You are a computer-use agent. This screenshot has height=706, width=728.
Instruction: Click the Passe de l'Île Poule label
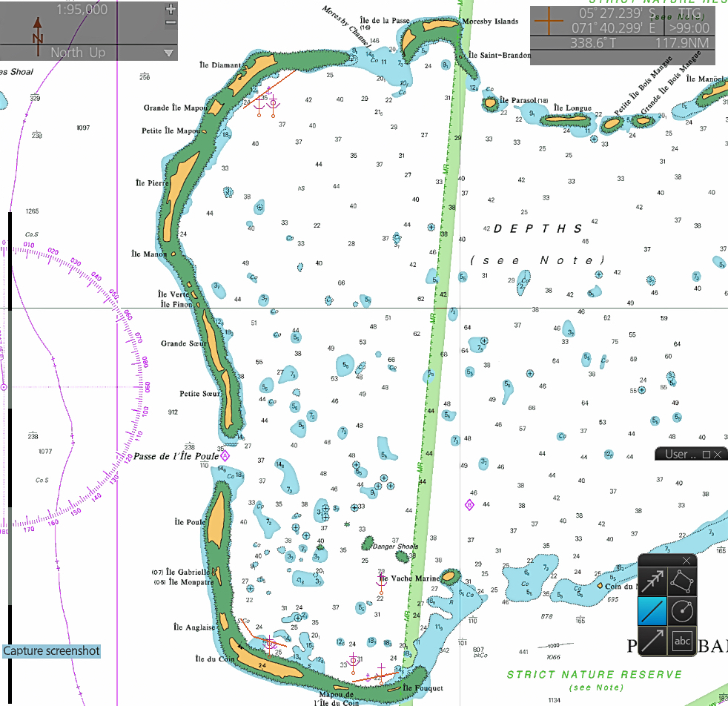(x=176, y=456)
